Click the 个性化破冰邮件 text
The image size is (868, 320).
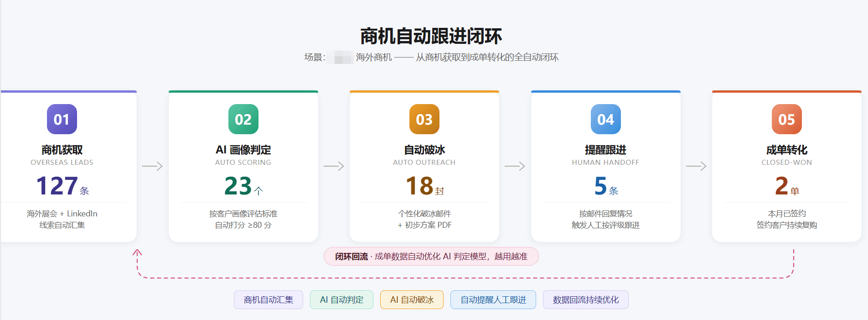[424, 214]
